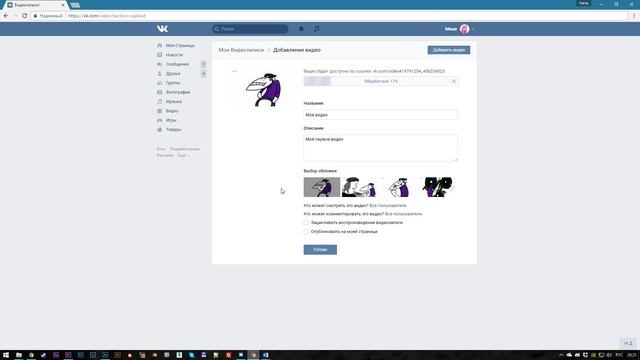Switch to the Видеокаталог browser tab

(36, 5)
